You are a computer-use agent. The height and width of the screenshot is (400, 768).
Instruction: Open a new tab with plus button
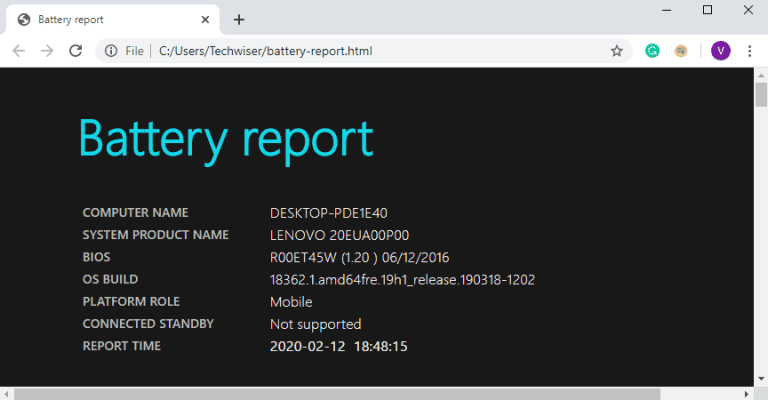pos(239,20)
